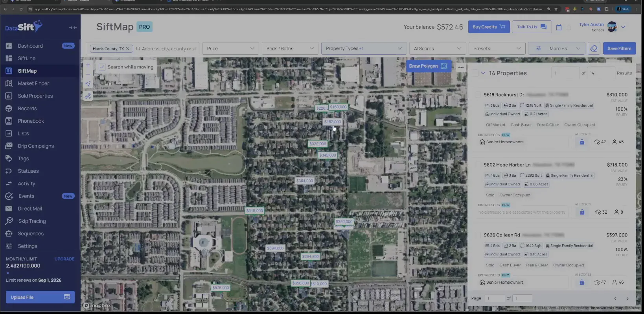
Task: Expand the 14 Properties chevron
Action: click(x=483, y=73)
